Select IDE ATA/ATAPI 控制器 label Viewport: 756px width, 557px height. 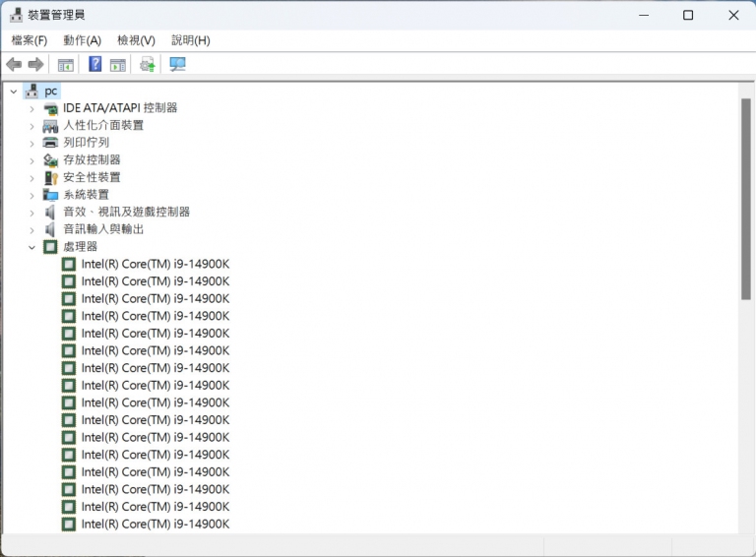point(120,108)
